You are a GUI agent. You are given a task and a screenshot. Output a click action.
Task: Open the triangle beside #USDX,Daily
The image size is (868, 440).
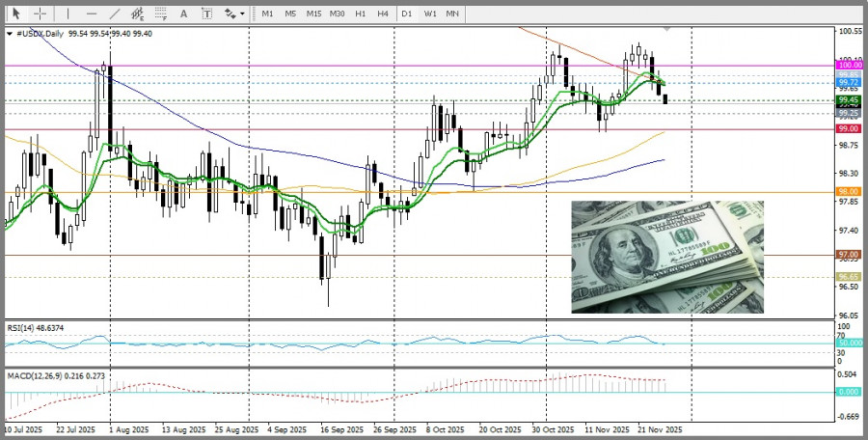click(10, 34)
